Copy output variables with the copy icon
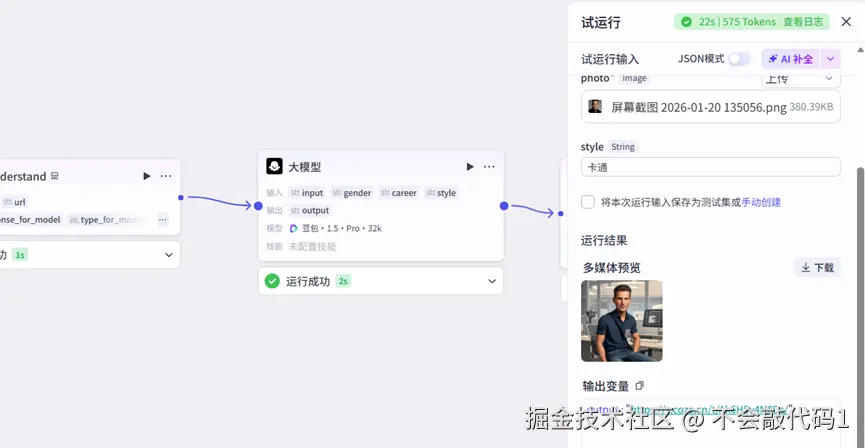This screenshot has width=865, height=448. 640,386
